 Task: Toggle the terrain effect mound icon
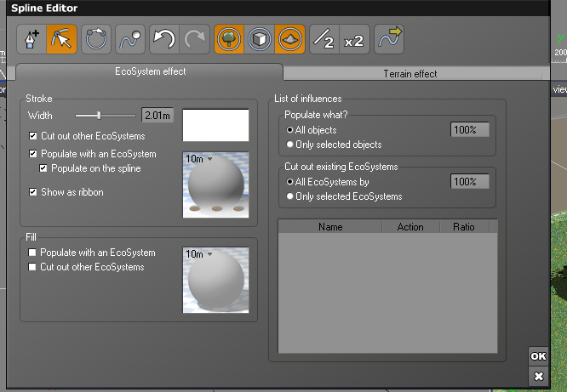point(289,39)
